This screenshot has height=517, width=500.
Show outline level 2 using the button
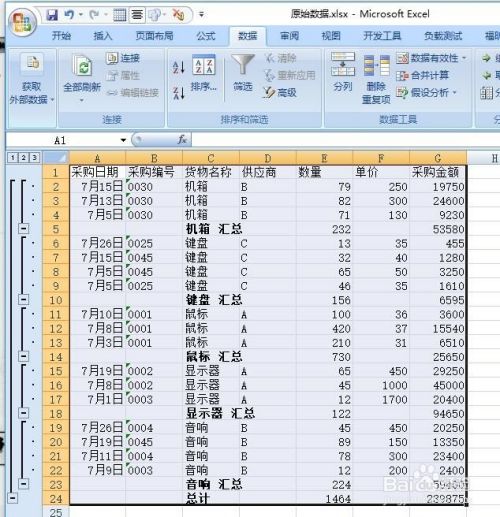pos(24,157)
